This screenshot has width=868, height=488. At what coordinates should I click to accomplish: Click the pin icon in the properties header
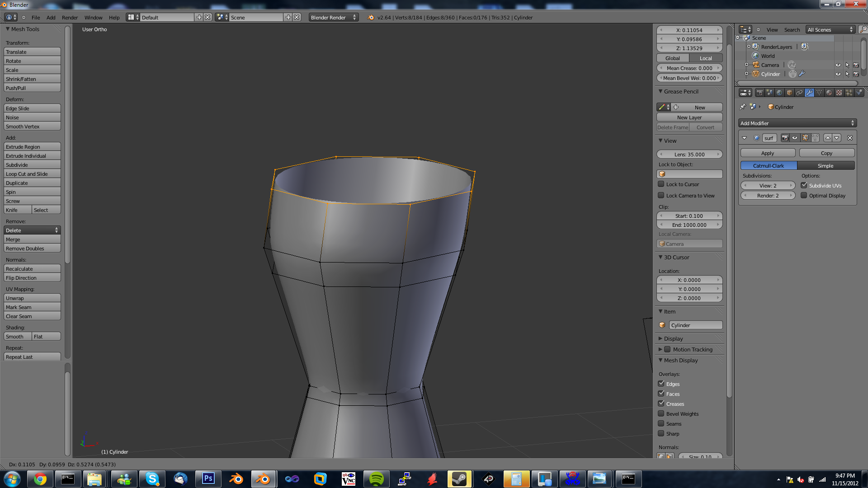point(743,107)
